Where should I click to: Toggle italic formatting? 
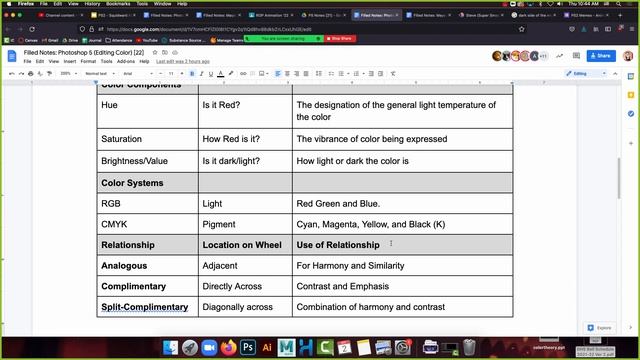click(202, 73)
